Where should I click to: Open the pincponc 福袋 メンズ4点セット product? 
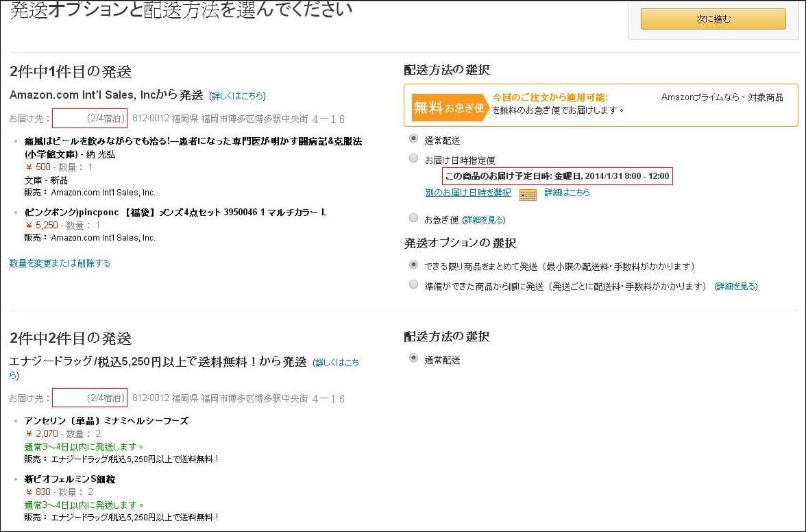coord(171,213)
